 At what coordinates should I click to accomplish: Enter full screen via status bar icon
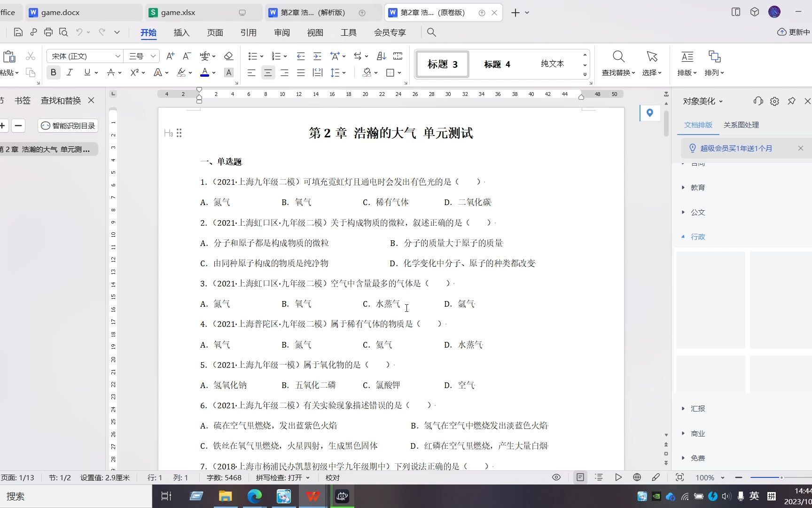tap(680, 477)
